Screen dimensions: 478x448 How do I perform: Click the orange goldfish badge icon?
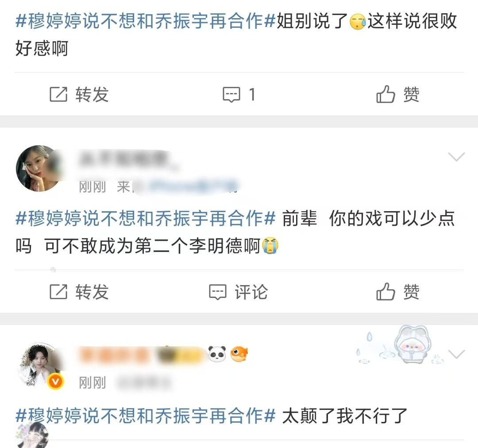click(239, 354)
